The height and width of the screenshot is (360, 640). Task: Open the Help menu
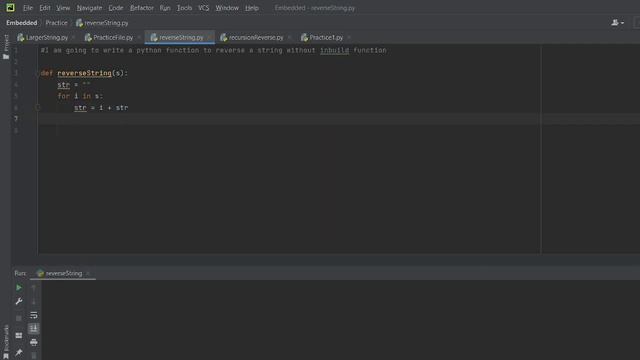pos(252,8)
